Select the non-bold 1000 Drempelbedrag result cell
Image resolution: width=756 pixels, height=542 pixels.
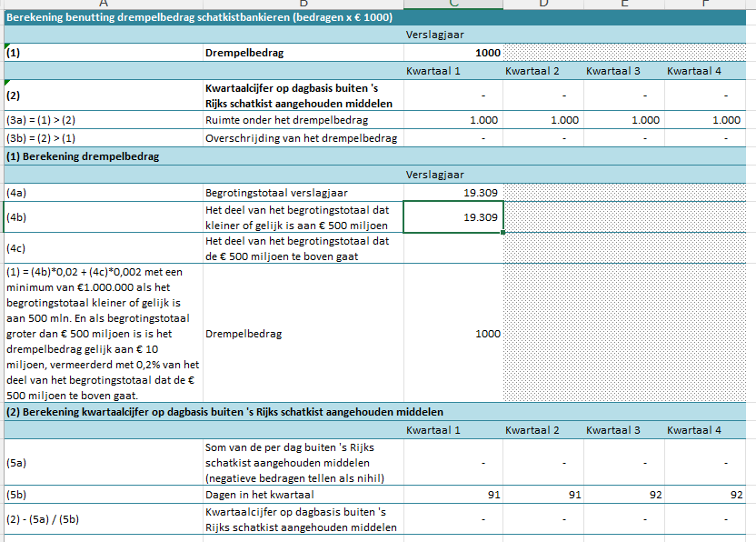(x=453, y=334)
